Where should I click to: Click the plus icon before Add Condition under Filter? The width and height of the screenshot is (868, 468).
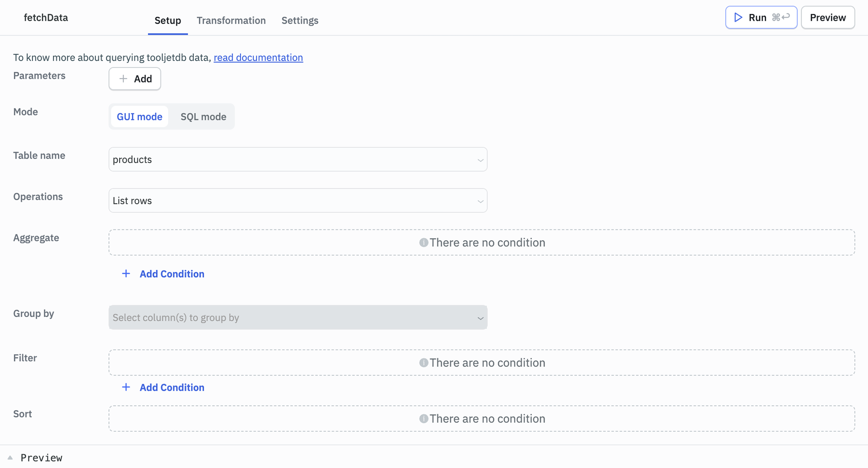click(126, 387)
